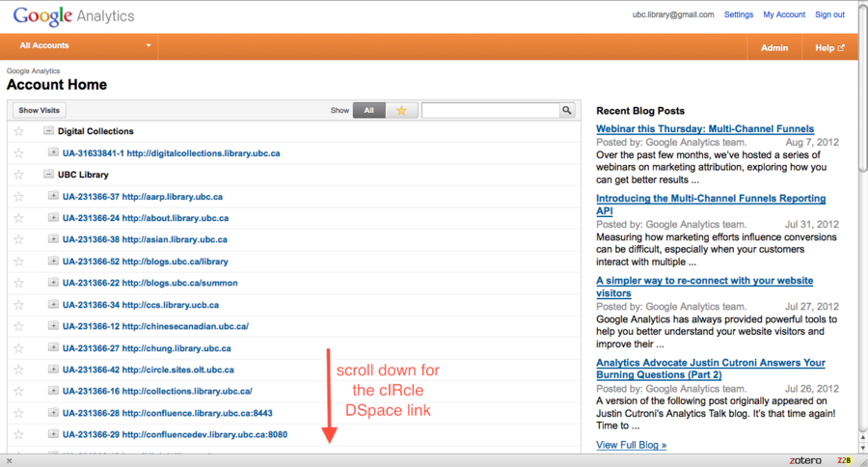Collapse the Digital Collections account group
The height and width of the screenshot is (467, 868).
pos(48,131)
